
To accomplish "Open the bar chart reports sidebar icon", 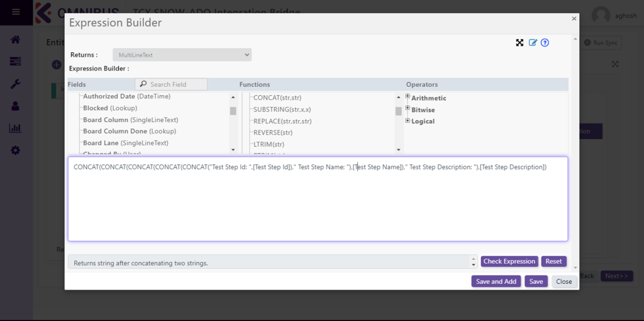I will click(x=16, y=128).
